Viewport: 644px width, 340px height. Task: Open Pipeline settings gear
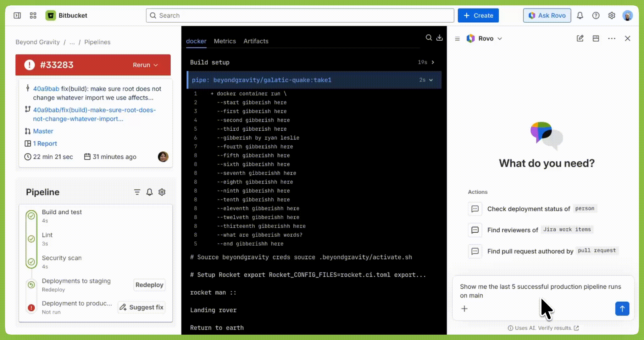(x=162, y=192)
